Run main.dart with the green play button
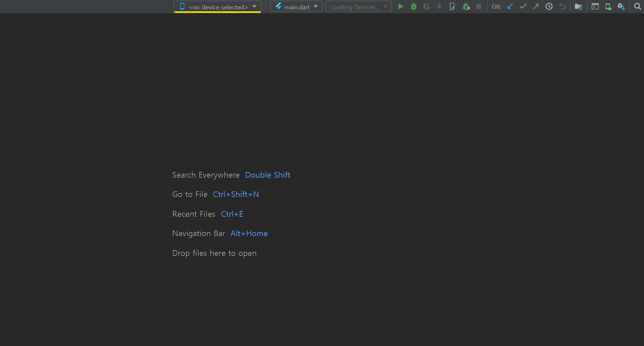Image resolution: width=644 pixels, height=346 pixels. pos(401,6)
